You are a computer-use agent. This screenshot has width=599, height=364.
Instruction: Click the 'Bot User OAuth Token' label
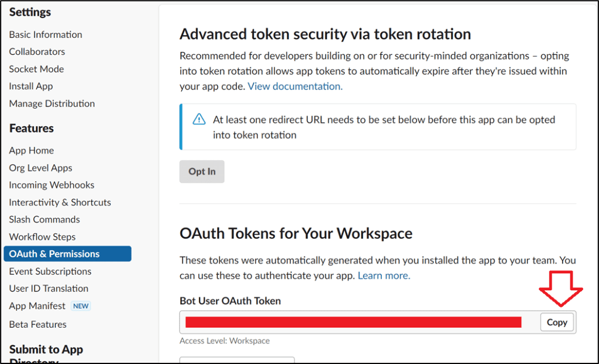point(230,301)
